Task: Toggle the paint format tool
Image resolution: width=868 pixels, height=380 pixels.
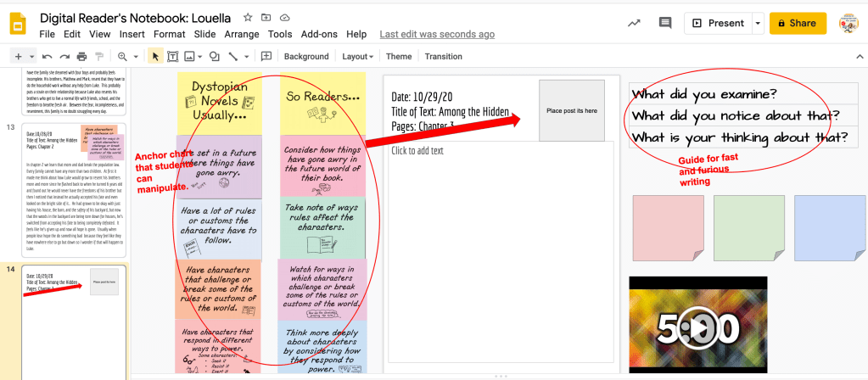Action: coord(99,57)
